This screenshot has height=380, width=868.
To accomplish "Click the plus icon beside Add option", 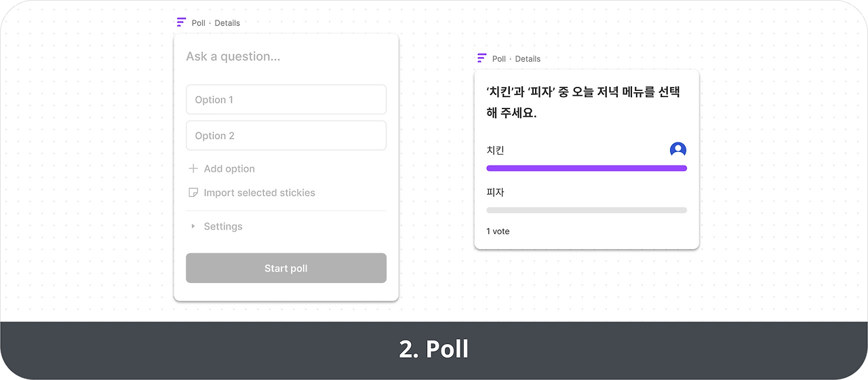I will point(193,168).
